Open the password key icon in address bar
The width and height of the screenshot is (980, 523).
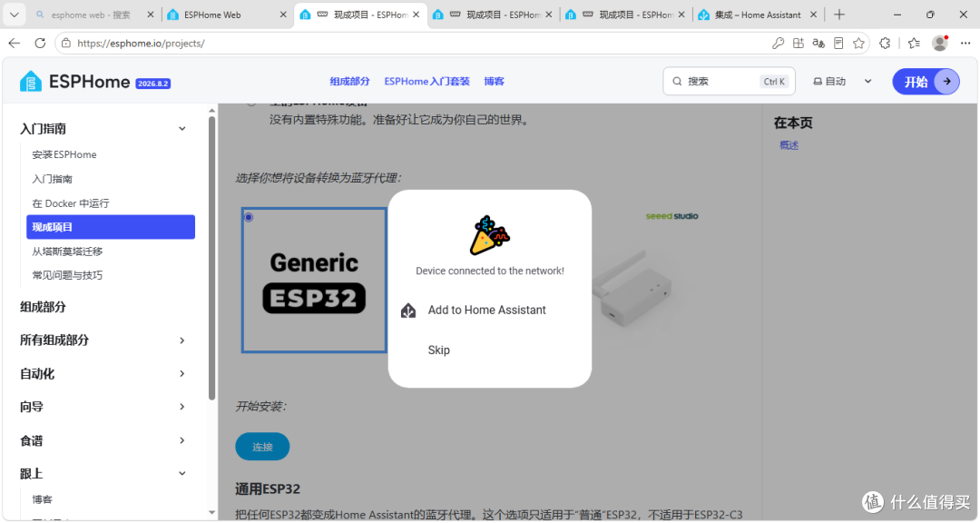pos(778,44)
